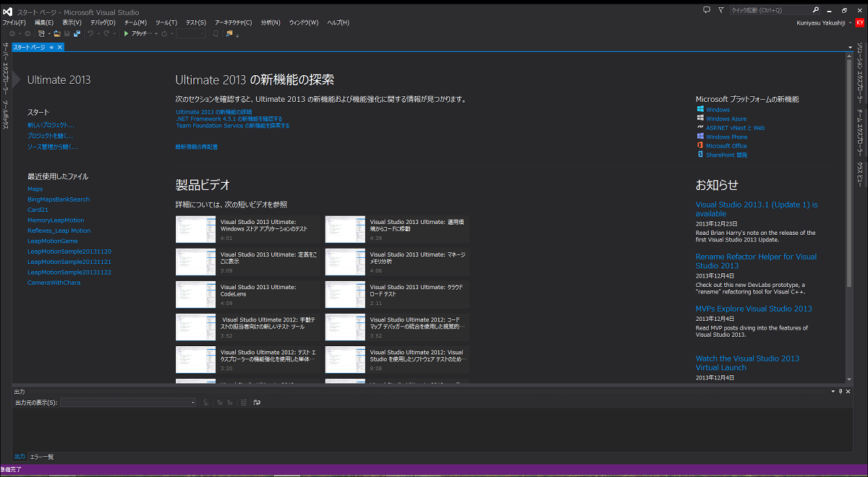Open the feedback speech-bubble icon
The width and height of the screenshot is (868, 477).
707,10
